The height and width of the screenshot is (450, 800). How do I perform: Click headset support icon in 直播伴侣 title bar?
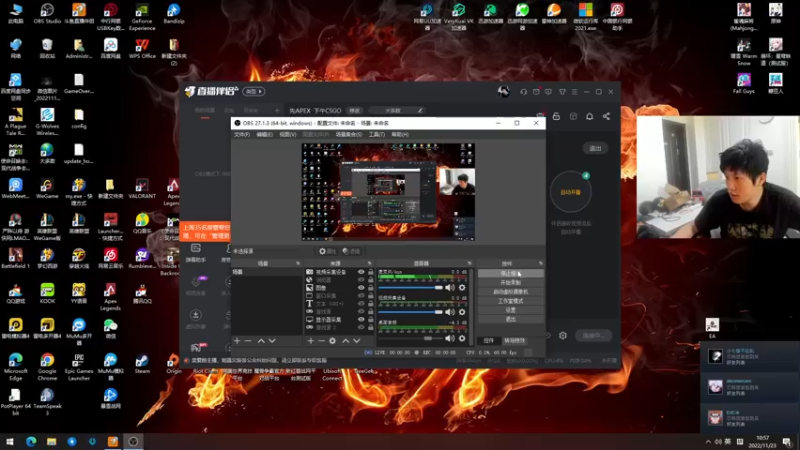click(x=523, y=92)
